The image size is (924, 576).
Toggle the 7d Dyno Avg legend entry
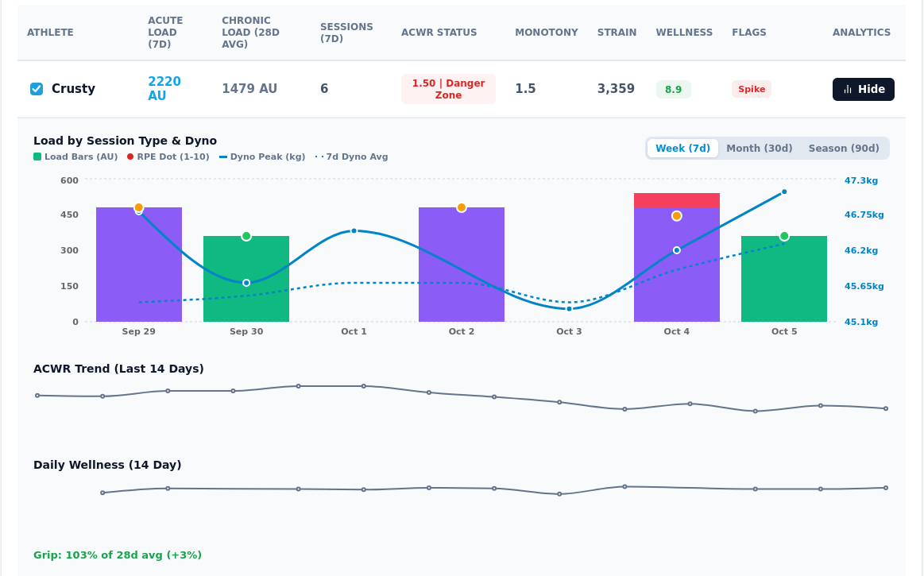(x=352, y=157)
